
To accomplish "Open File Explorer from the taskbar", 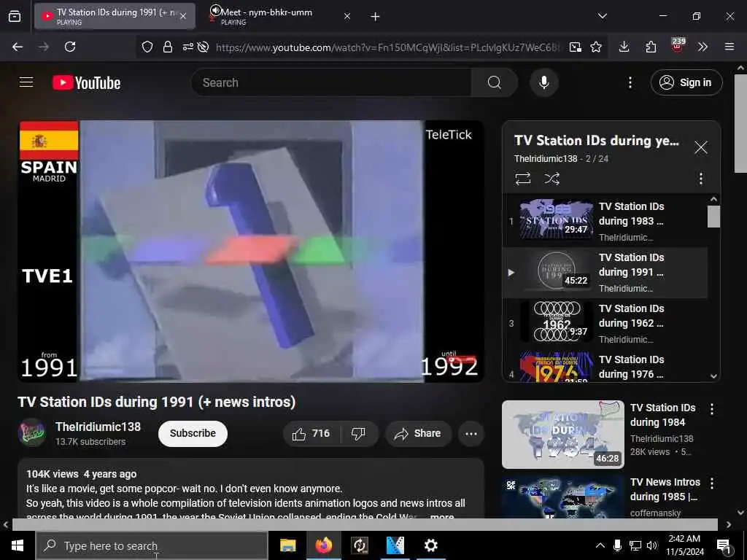I will 287,545.
